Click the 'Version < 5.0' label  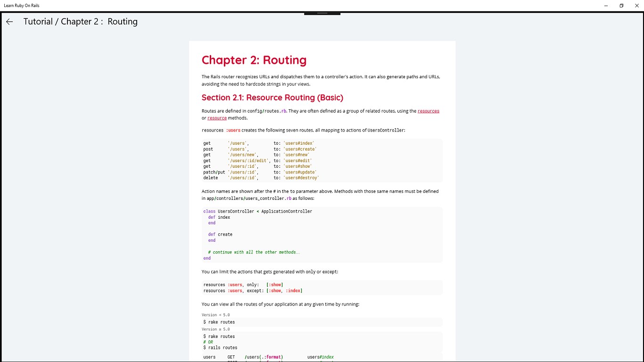click(x=216, y=315)
